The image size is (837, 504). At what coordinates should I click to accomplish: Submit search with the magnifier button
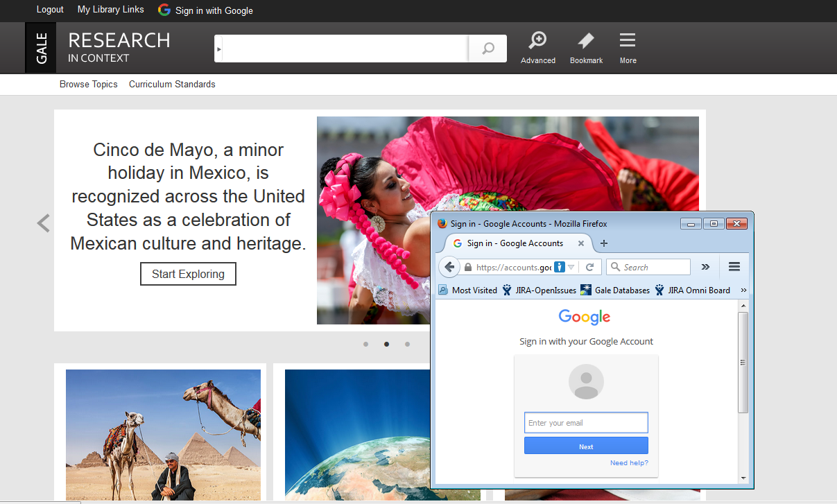pos(488,49)
